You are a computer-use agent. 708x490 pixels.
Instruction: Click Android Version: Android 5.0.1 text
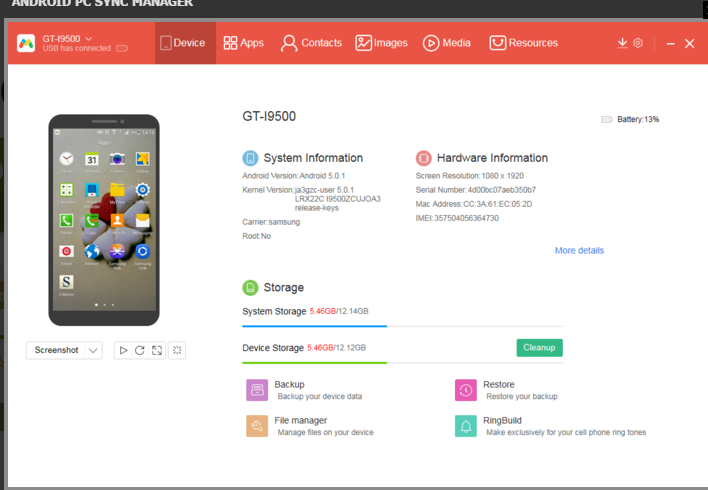293,176
